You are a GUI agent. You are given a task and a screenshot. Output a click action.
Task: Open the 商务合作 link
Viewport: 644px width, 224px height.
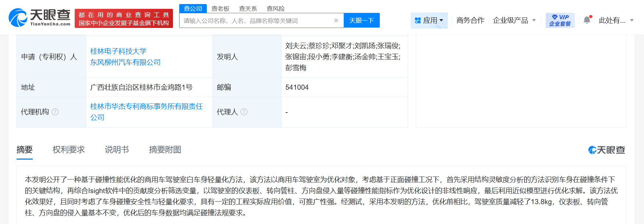(470, 20)
